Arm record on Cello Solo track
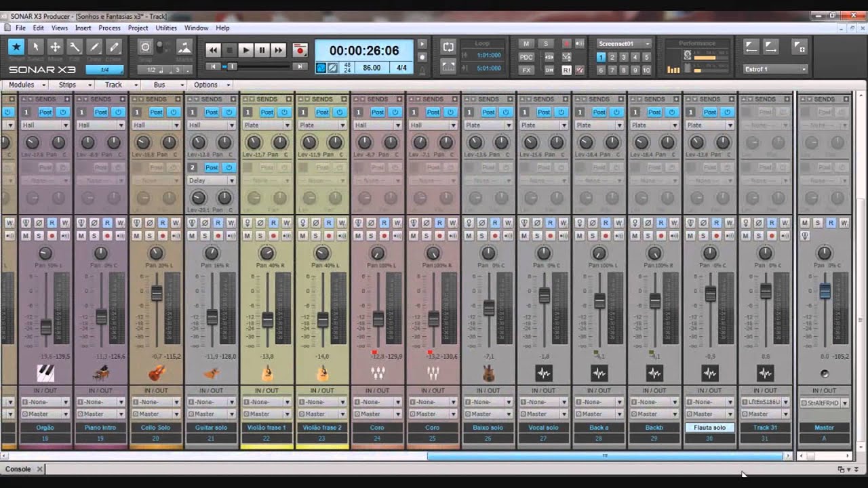868x488 pixels. 163,235
